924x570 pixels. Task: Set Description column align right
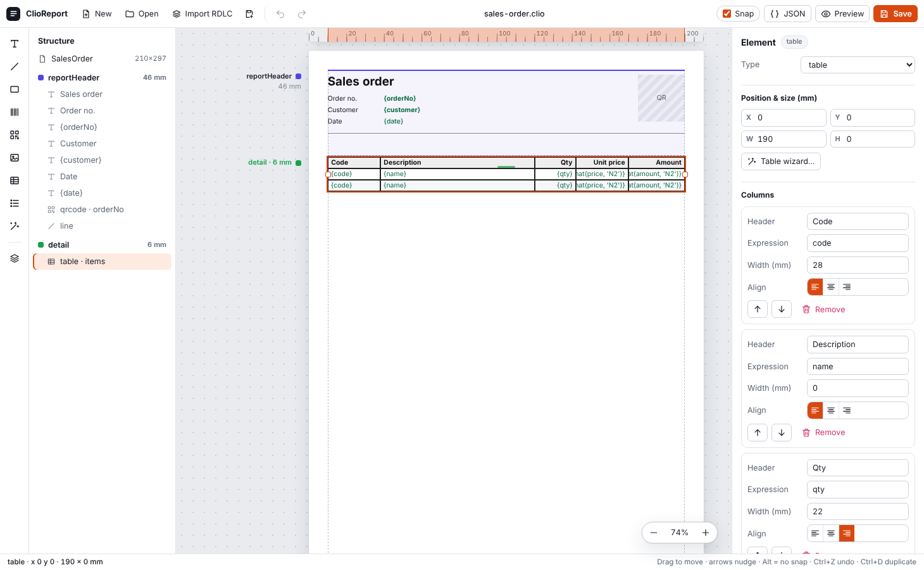tap(847, 410)
